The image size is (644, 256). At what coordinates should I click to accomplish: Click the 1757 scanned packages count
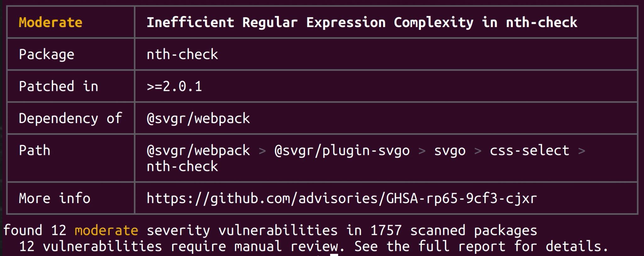(386, 230)
